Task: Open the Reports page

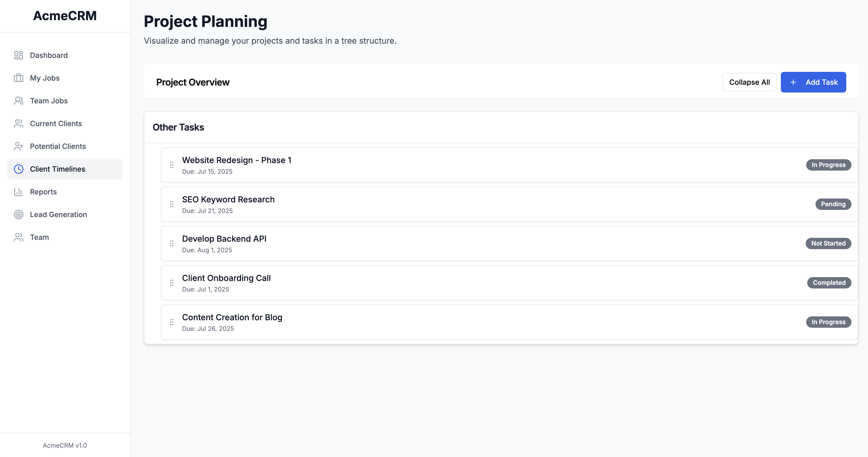Action: click(x=65, y=192)
